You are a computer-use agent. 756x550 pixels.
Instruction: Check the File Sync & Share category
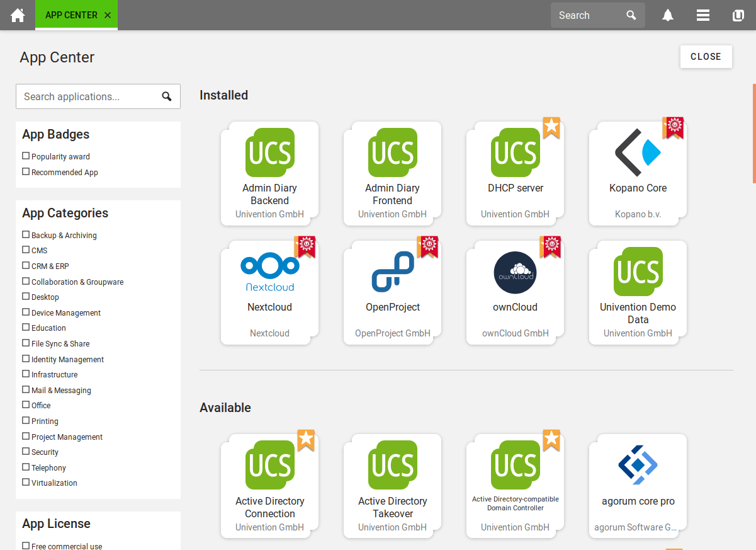click(26, 343)
